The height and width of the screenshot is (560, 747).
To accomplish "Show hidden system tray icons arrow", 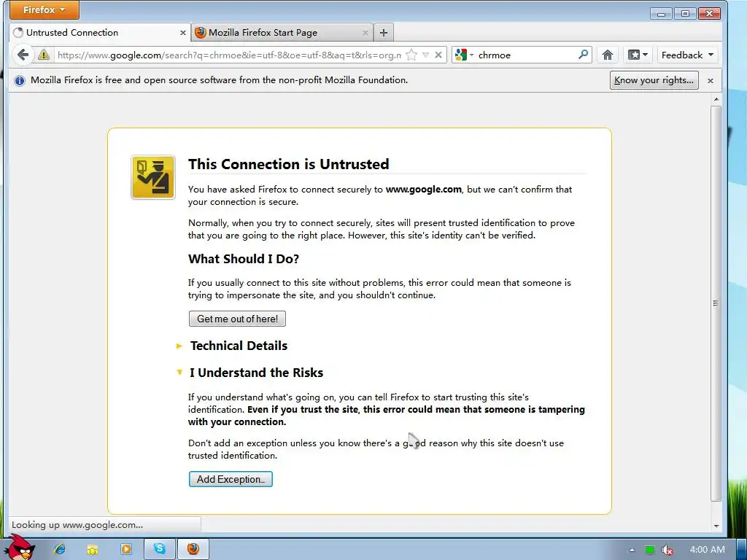I will 632,550.
